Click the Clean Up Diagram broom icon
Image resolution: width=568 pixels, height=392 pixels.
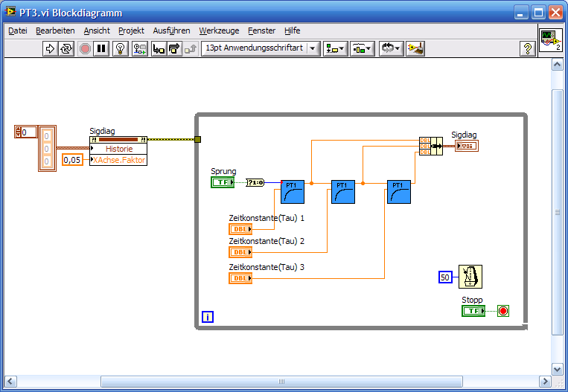click(x=415, y=48)
